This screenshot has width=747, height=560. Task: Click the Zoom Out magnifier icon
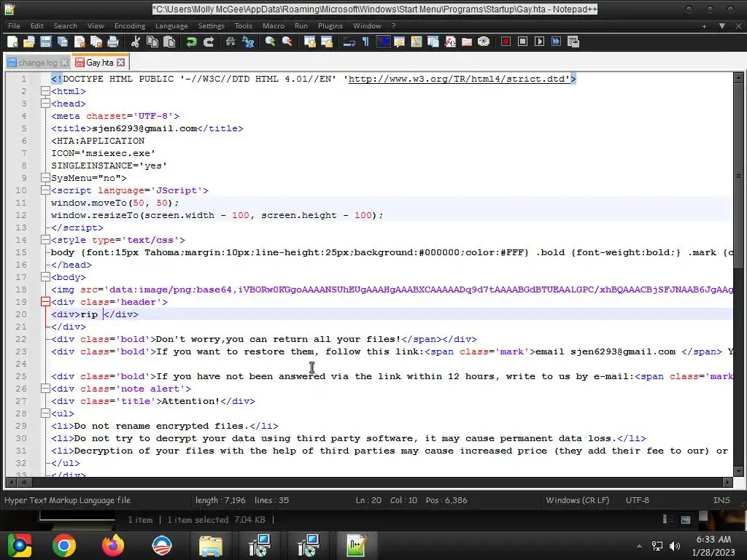(x=287, y=42)
